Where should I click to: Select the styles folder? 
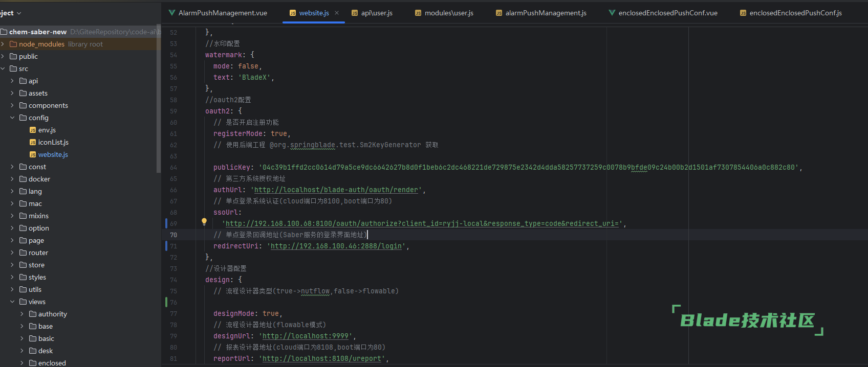tap(37, 277)
